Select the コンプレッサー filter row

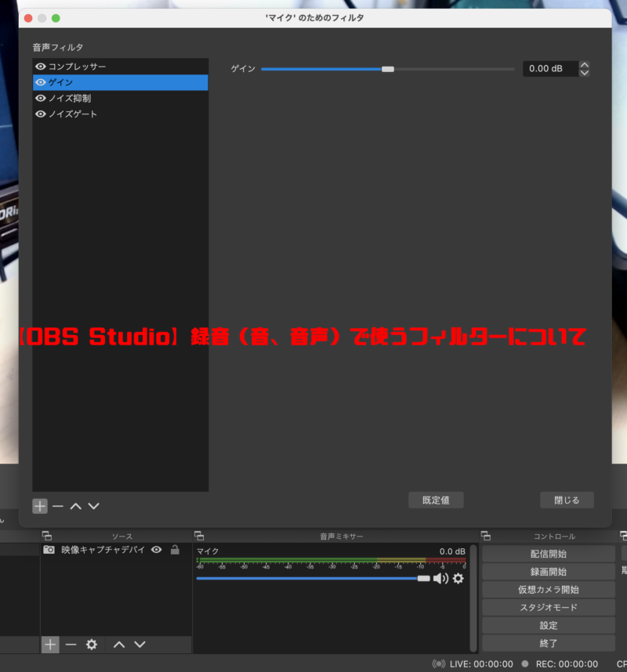coord(121,67)
